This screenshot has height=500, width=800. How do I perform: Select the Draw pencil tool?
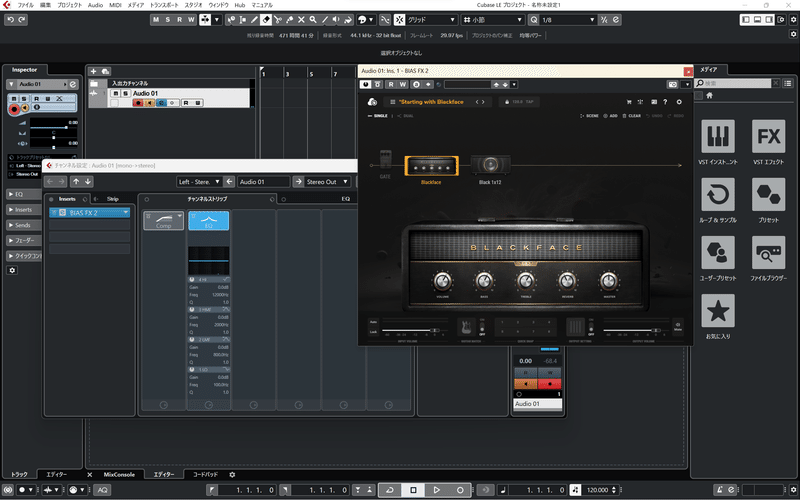(x=254, y=20)
